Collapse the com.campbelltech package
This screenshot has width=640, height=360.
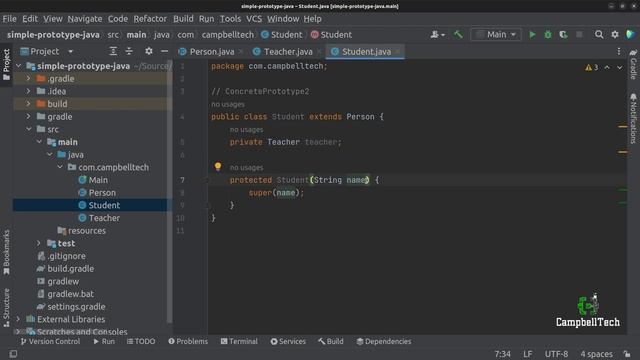pos(60,167)
